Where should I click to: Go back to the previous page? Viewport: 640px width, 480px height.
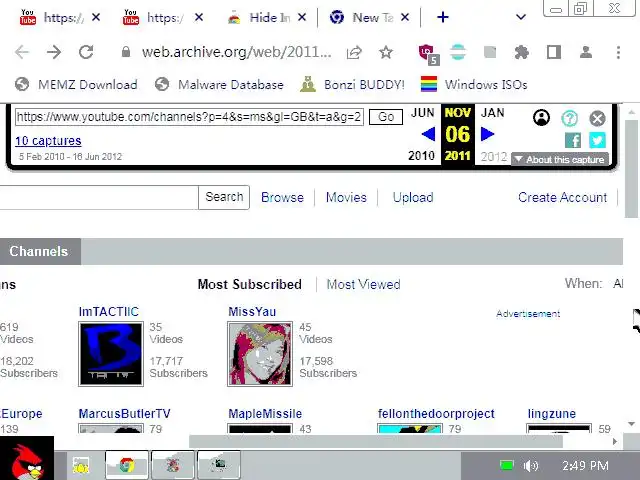click(x=22, y=52)
